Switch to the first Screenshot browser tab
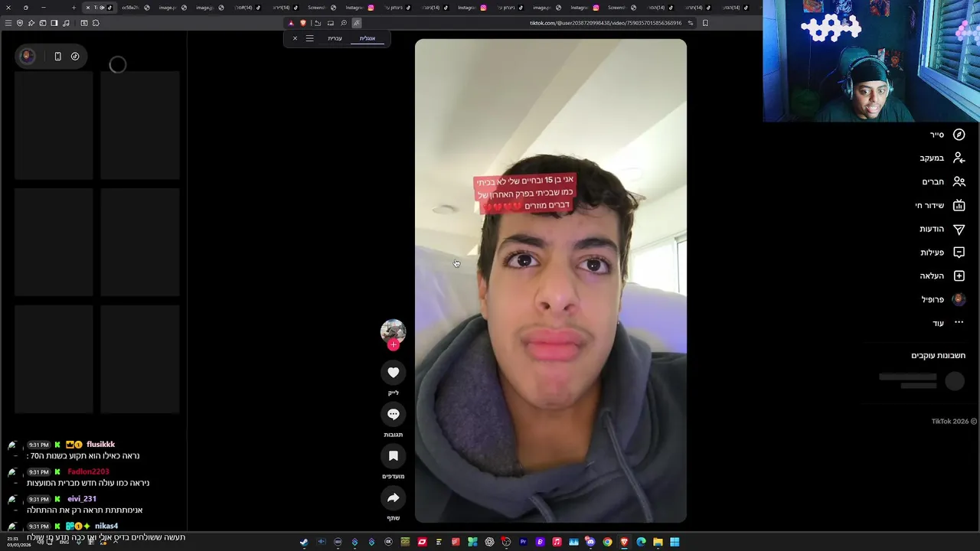 point(321,8)
